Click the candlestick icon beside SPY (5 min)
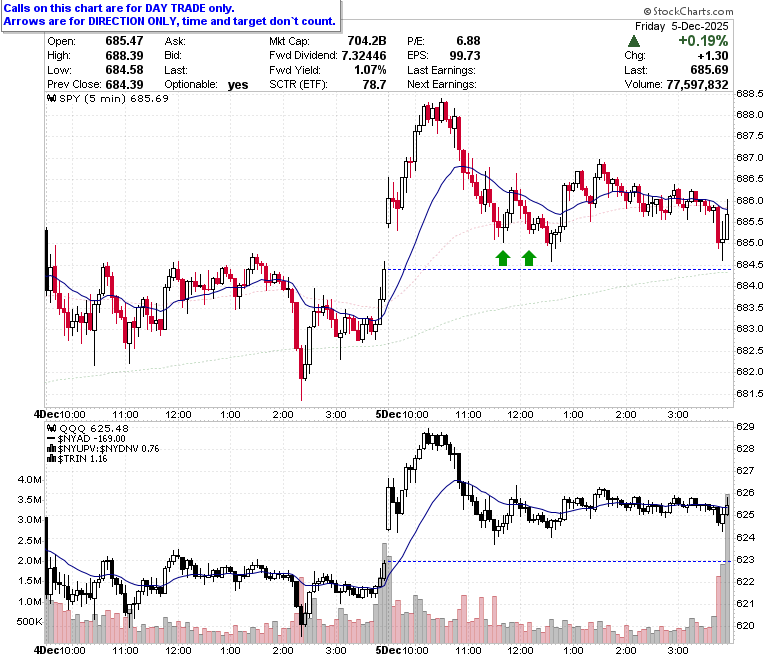The height and width of the screenshot is (659, 780). pyautogui.click(x=52, y=98)
